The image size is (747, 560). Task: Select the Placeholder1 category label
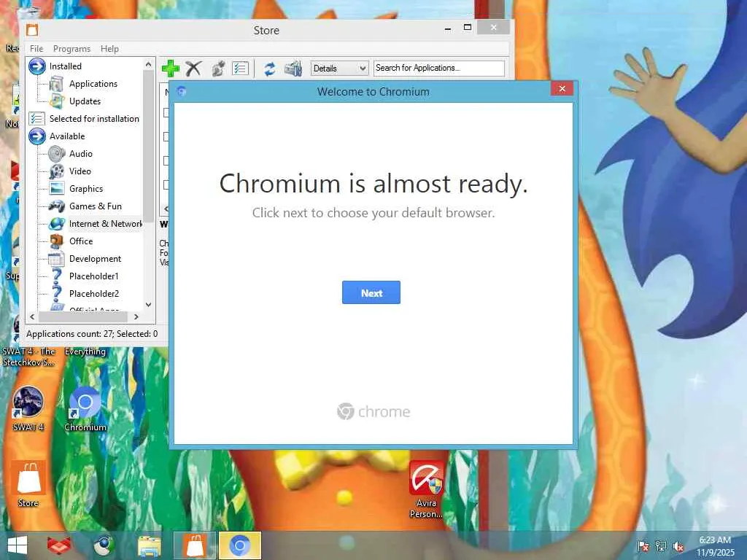coord(94,276)
